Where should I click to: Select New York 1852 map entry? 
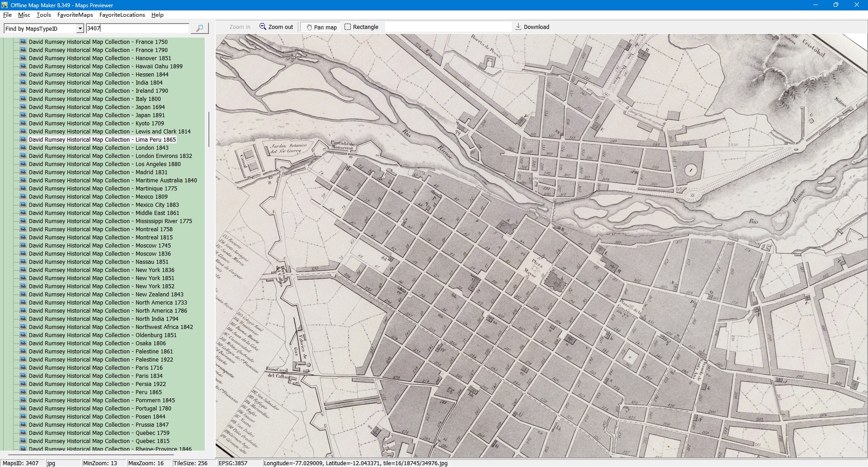point(101,286)
